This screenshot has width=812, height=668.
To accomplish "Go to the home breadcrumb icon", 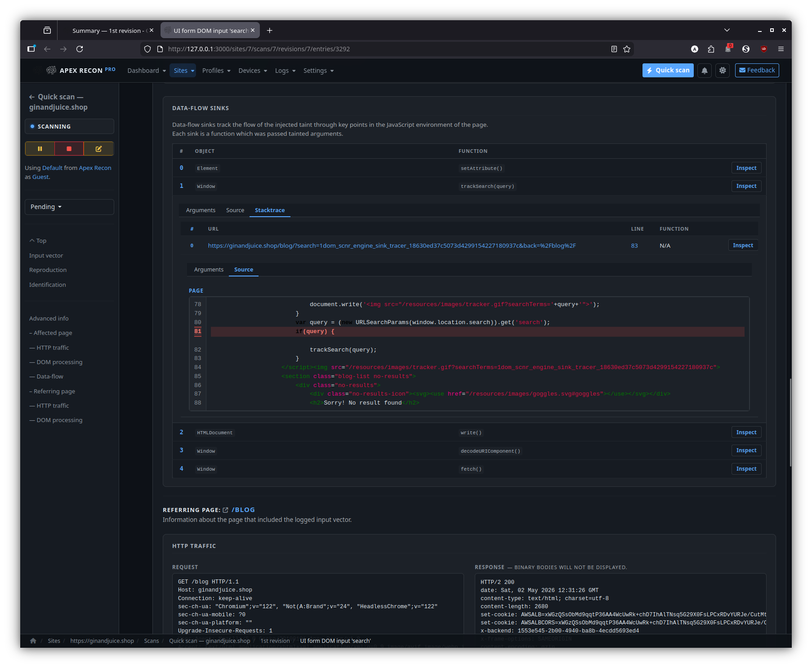I will (33, 641).
